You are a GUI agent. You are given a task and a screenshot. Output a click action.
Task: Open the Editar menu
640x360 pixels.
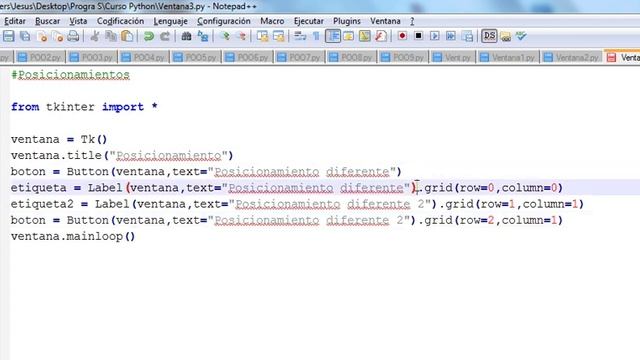[x=15, y=21]
